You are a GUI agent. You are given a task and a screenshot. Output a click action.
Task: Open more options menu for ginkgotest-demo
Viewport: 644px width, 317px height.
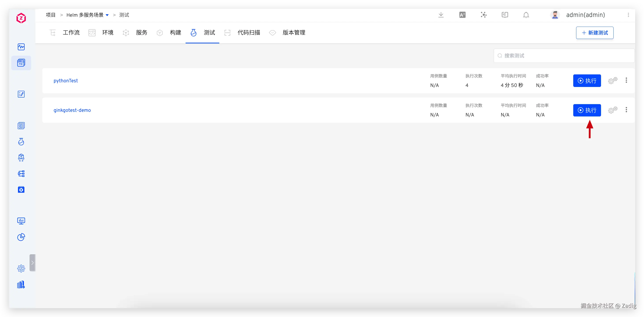(x=626, y=110)
